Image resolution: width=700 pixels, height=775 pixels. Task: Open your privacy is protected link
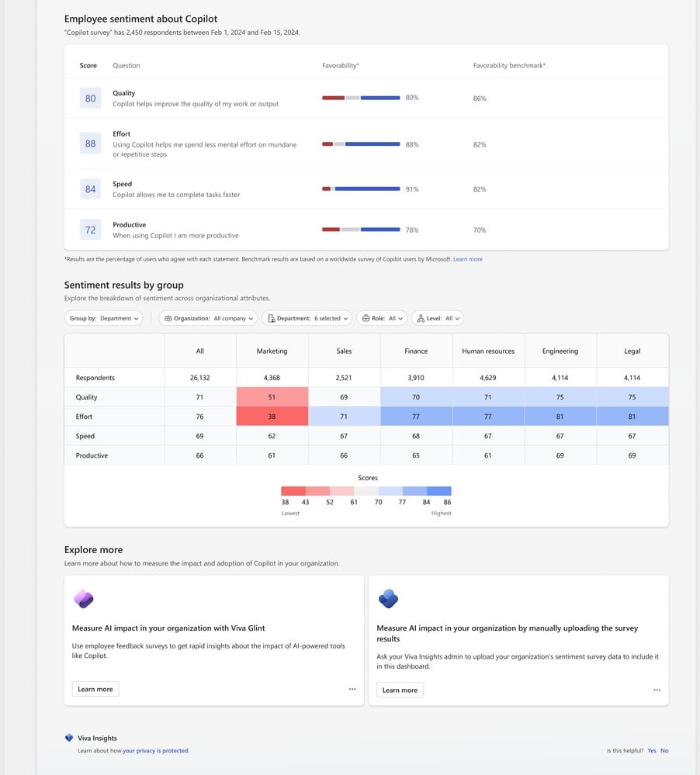point(156,750)
